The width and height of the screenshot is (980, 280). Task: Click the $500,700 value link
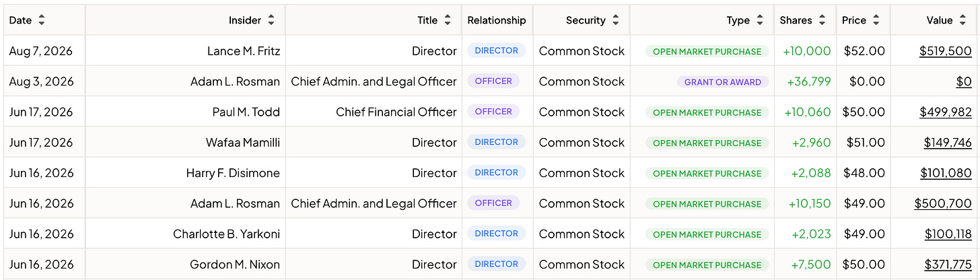(x=943, y=203)
